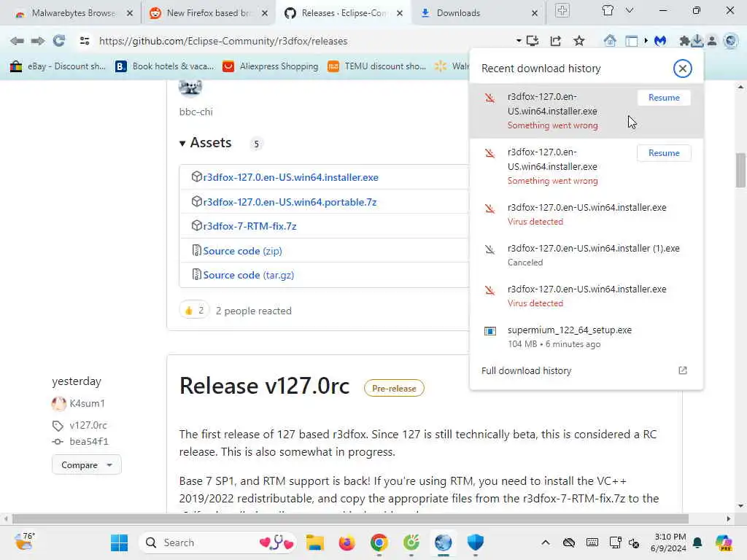Open the Extensions puzzle icon
The image size is (747, 560).
(x=684, y=41)
